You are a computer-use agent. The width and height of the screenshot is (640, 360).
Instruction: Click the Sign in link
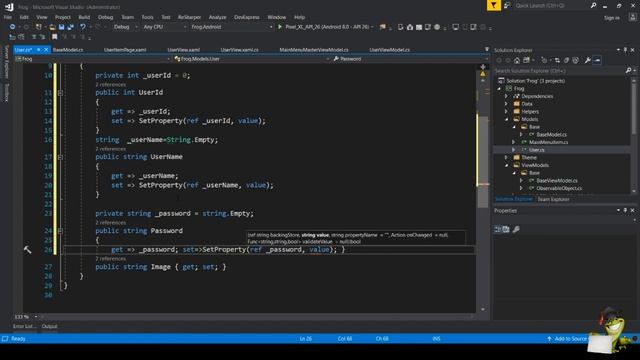coord(611,18)
